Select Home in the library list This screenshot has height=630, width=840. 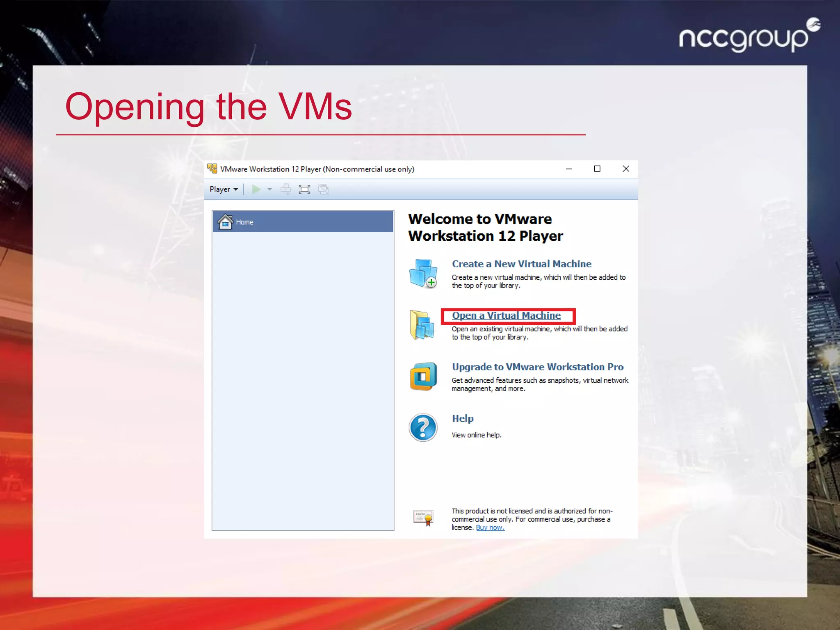coord(303,222)
